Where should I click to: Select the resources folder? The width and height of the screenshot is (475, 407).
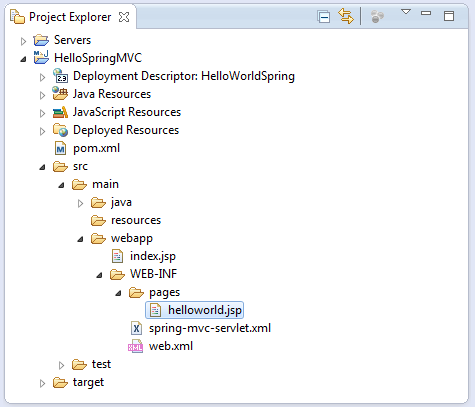point(126,220)
